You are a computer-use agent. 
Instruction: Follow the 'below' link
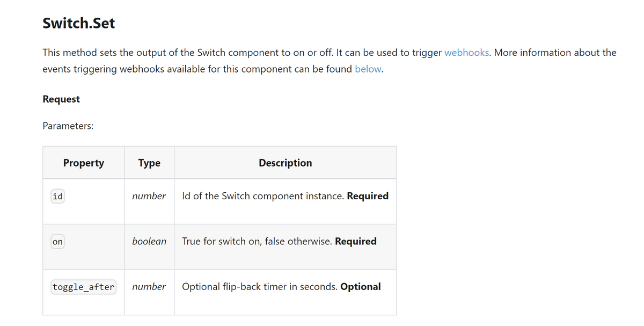click(x=368, y=69)
